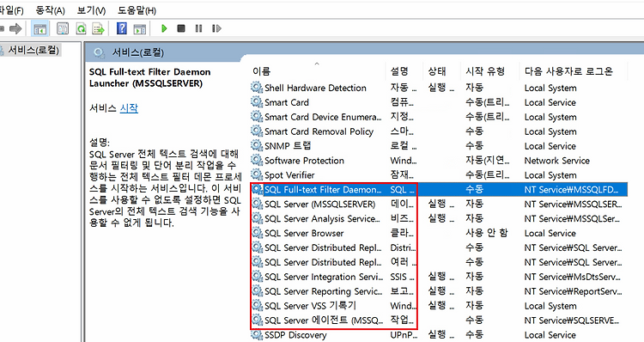Select the SNMP 트랩 service row
Screen dimensions: 644x342
[x=288, y=146]
